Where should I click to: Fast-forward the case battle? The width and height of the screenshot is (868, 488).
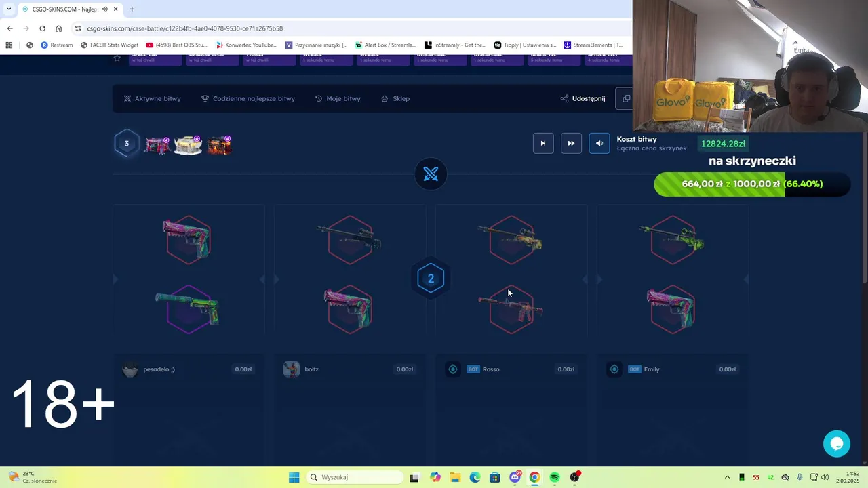(571, 143)
